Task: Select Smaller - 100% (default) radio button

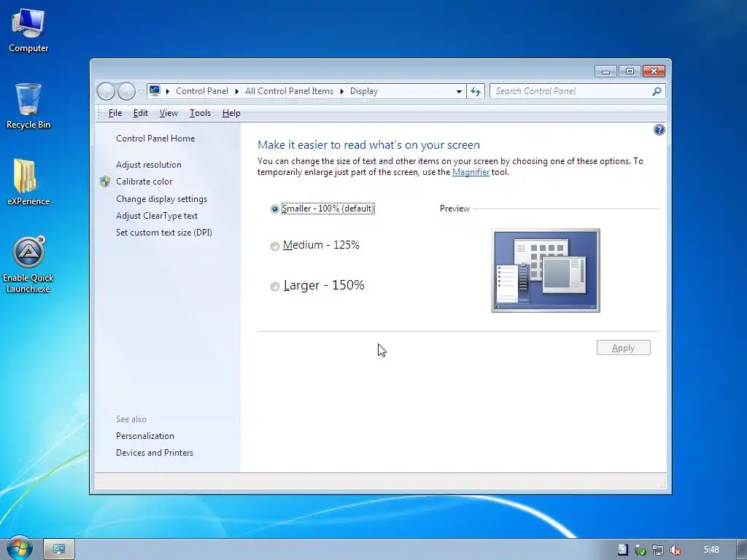Action: coord(274,209)
